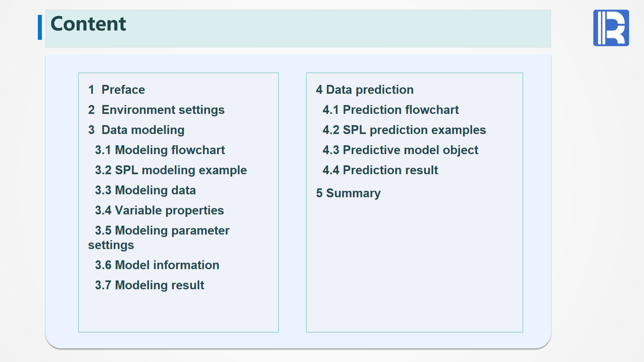Open the 1 Preface entry
The height and width of the screenshot is (362, 644).
pyautogui.click(x=117, y=90)
